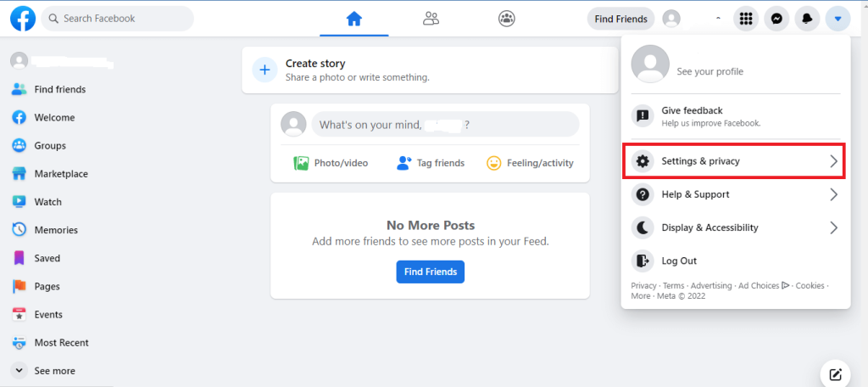Click See your profile
Image resolution: width=868 pixels, height=387 pixels.
coord(709,71)
